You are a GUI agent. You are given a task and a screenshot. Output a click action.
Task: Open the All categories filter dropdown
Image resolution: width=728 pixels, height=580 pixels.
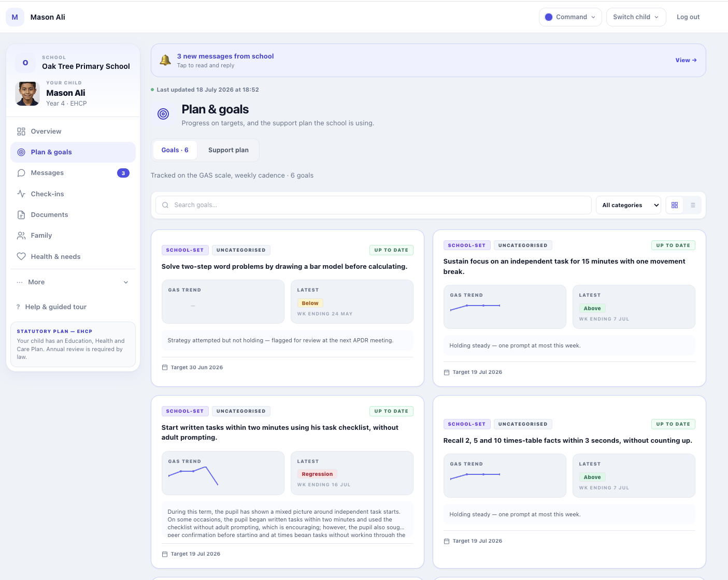629,205
